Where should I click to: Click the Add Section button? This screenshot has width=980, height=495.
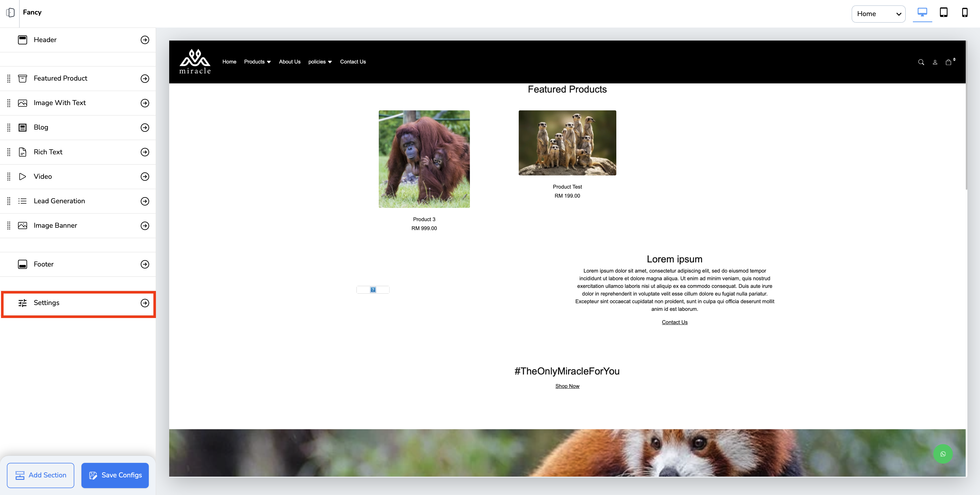[x=40, y=475]
